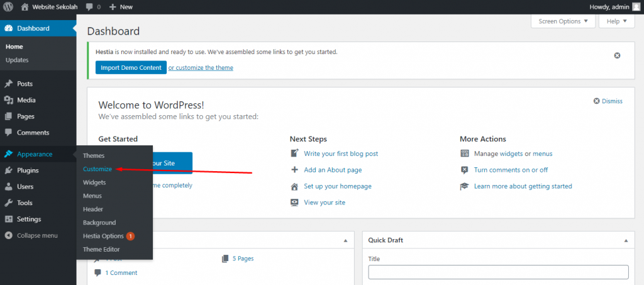644x285 pixels.
Task: Collapse the At a Glance widget with its arrow
Action: [345, 240]
